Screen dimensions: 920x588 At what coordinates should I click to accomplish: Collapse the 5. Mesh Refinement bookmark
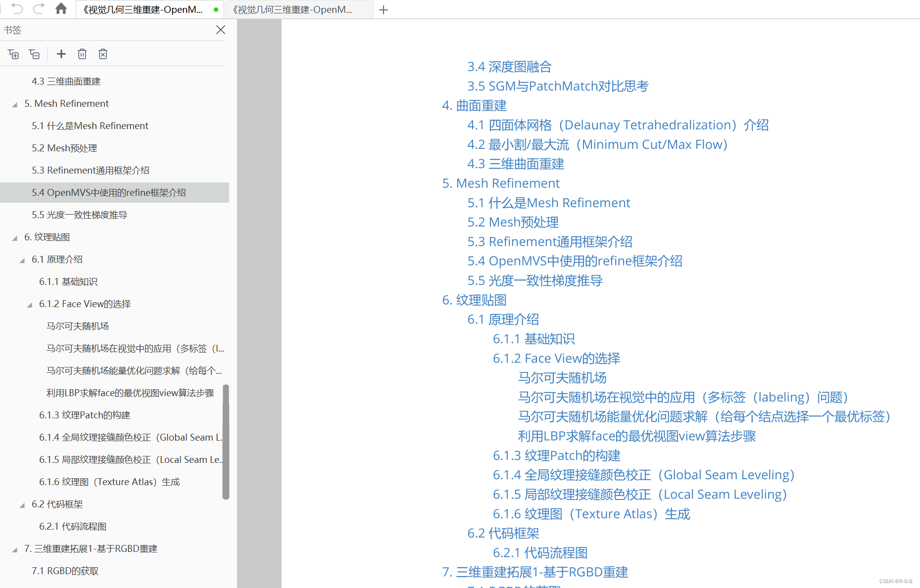click(15, 104)
